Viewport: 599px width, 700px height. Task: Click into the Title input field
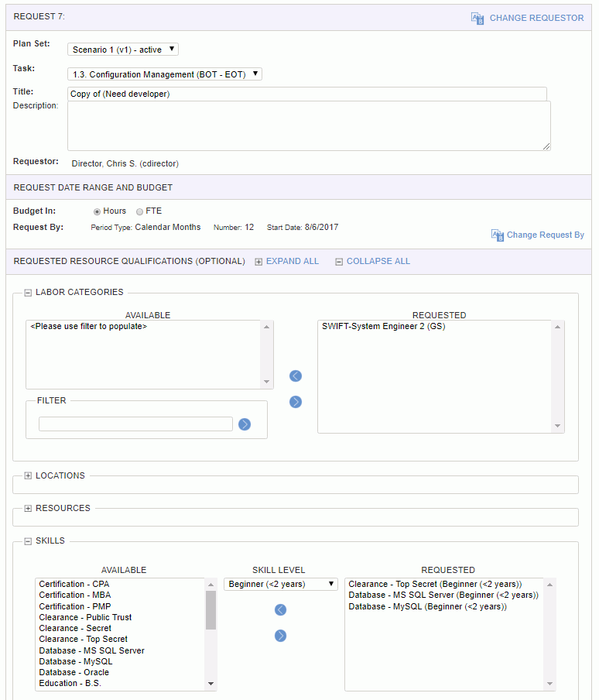(307, 94)
